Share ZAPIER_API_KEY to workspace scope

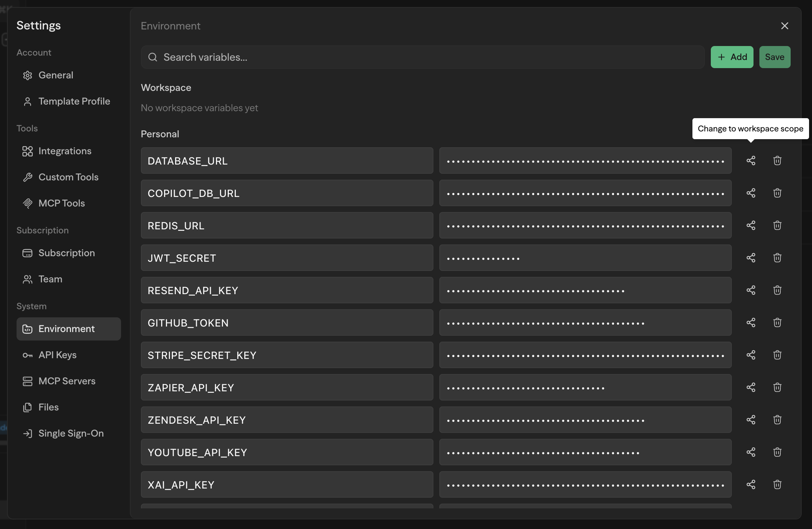751,387
